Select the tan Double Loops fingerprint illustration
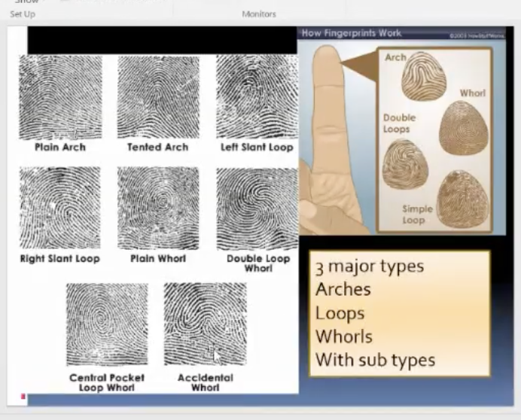 tap(405, 164)
